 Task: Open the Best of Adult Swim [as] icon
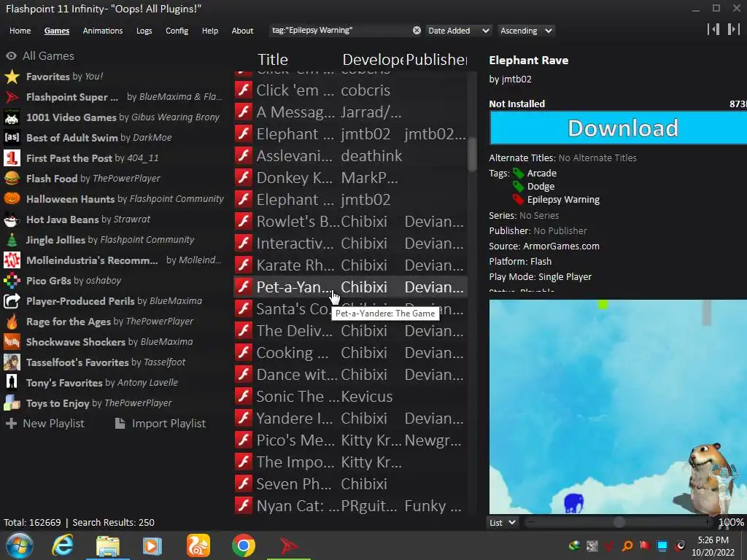(12, 138)
